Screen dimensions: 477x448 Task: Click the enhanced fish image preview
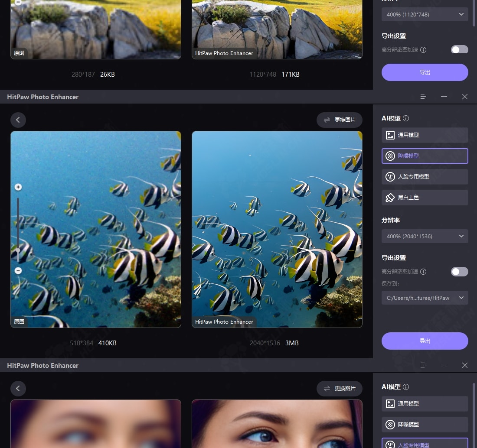[x=277, y=229]
